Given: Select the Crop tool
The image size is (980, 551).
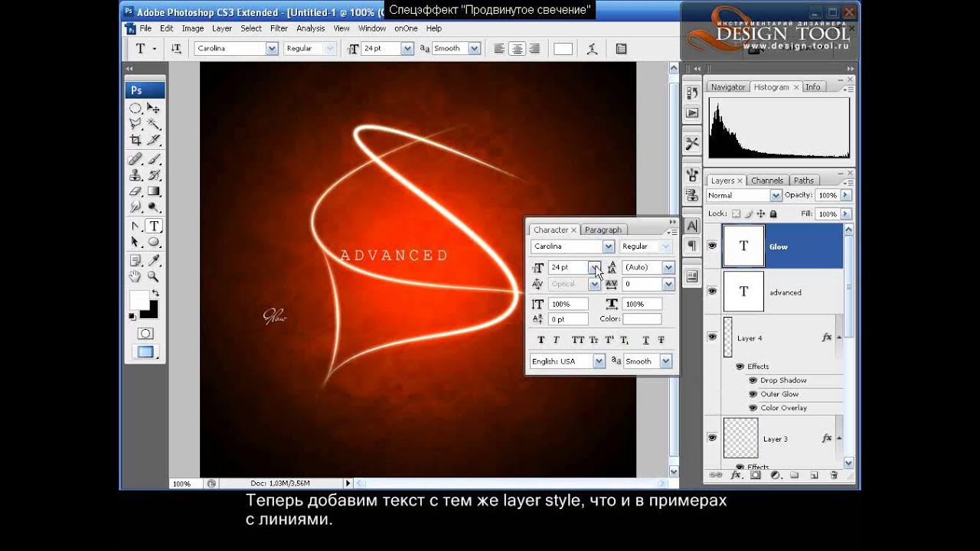Looking at the screenshot, I should click(x=136, y=139).
